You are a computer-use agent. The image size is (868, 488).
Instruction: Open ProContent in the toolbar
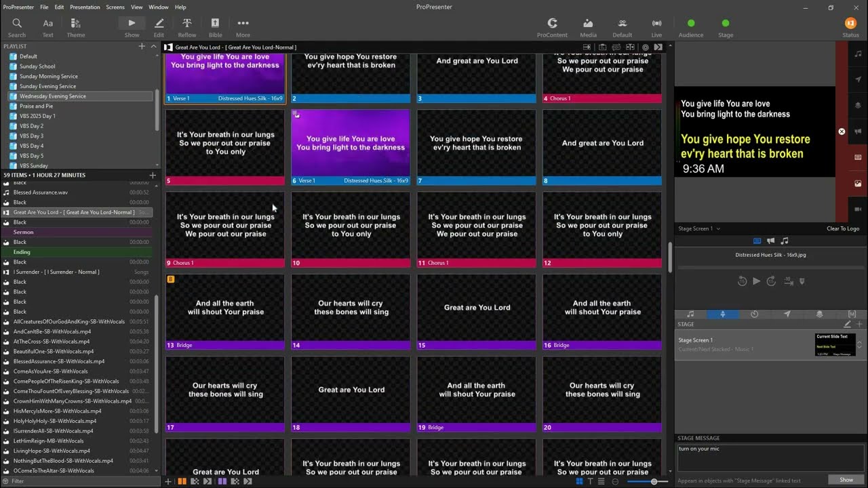(x=552, y=28)
